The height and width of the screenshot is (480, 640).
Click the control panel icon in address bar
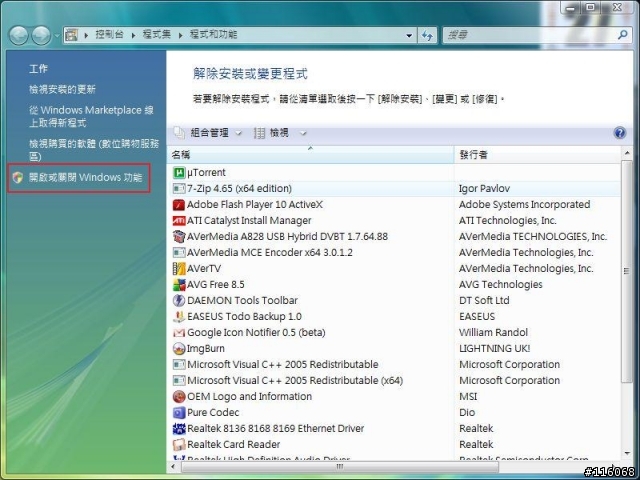pos(71,35)
